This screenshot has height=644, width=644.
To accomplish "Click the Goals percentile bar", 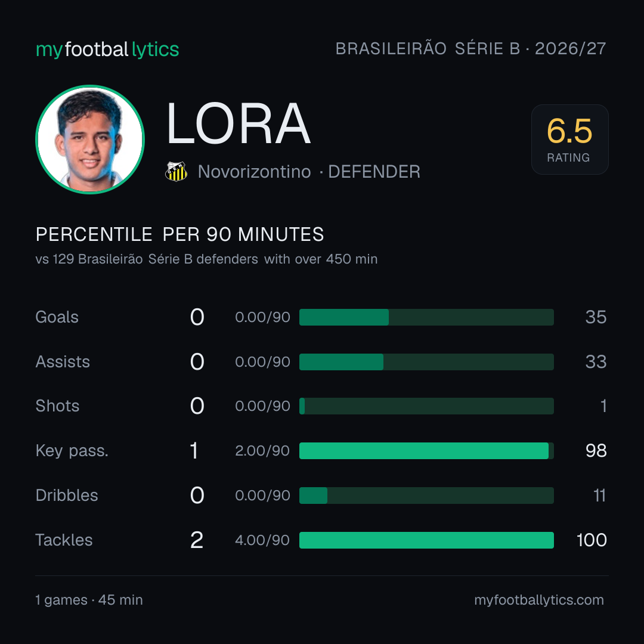I will point(426,317).
